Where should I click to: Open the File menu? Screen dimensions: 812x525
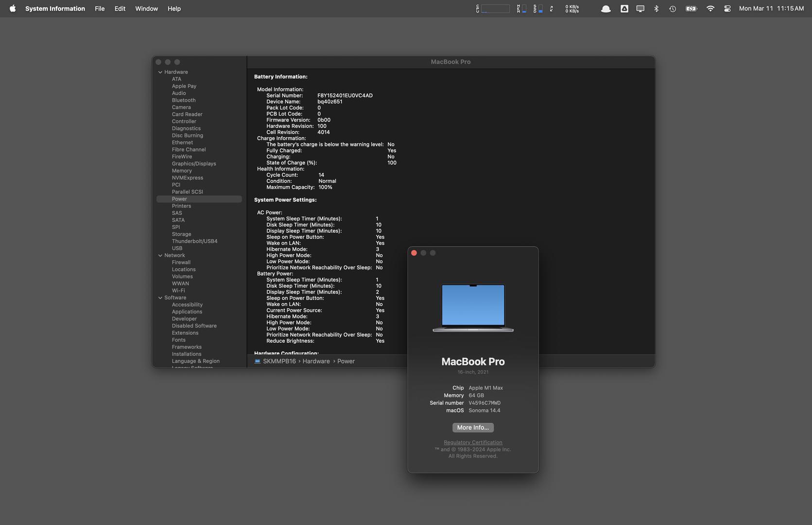(100, 8)
